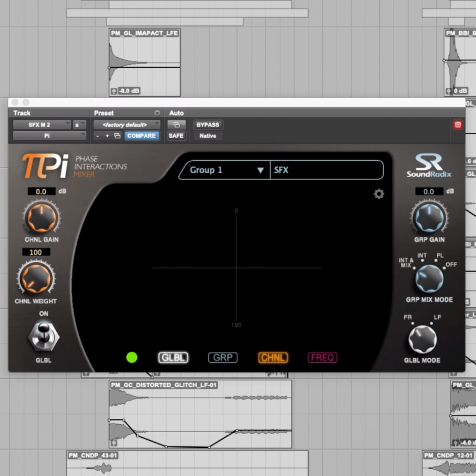Enable BYPASS for the plugin
This screenshot has height=476, width=476.
point(208,125)
